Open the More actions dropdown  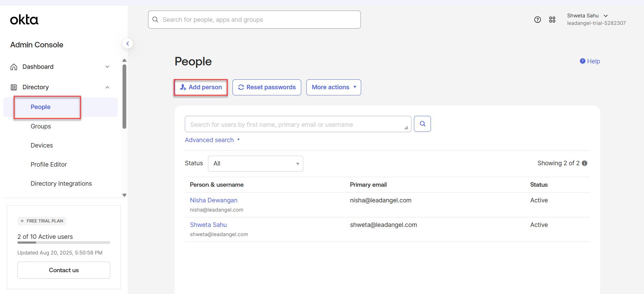334,87
